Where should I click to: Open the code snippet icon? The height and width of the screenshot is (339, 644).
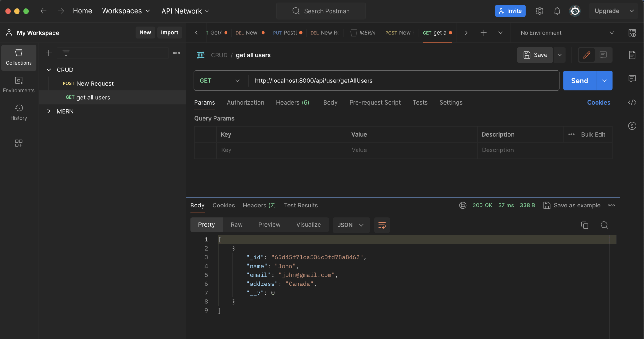pos(632,102)
